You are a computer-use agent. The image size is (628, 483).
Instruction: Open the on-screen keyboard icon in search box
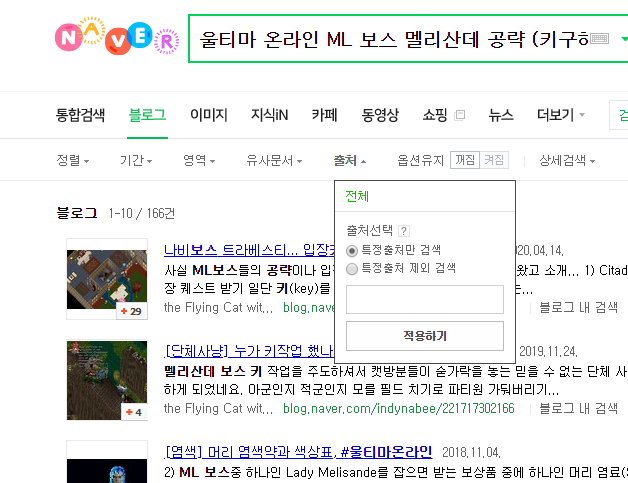click(x=599, y=39)
